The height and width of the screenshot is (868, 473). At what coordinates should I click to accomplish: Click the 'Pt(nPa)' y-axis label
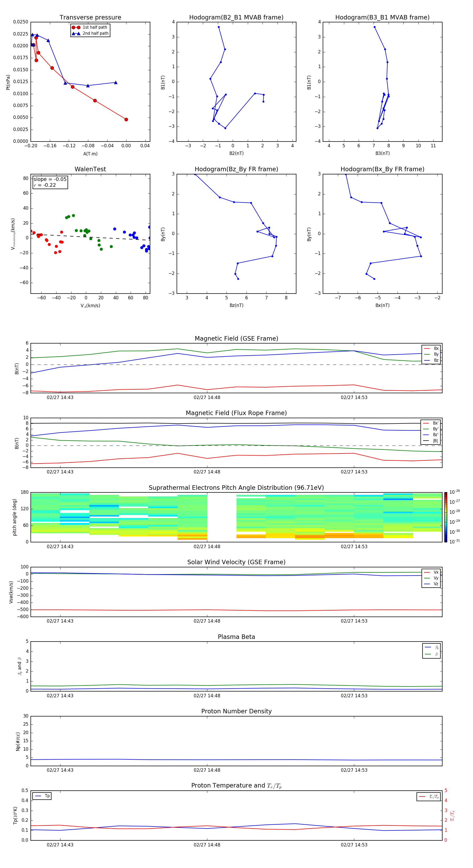coord(8,82)
